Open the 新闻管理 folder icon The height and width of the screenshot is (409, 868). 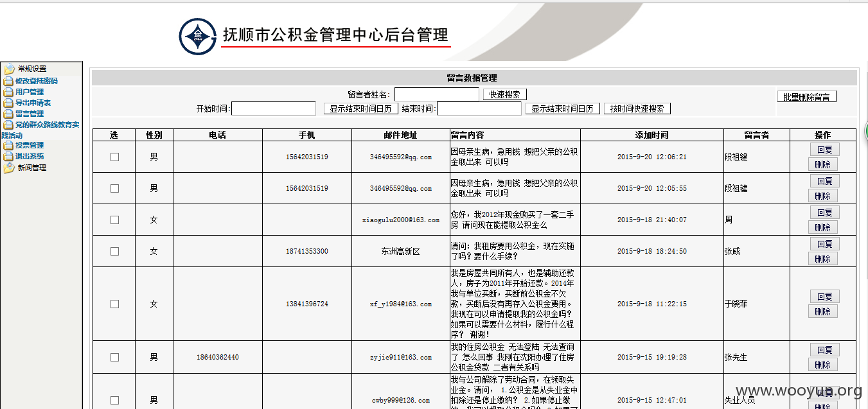[8, 168]
